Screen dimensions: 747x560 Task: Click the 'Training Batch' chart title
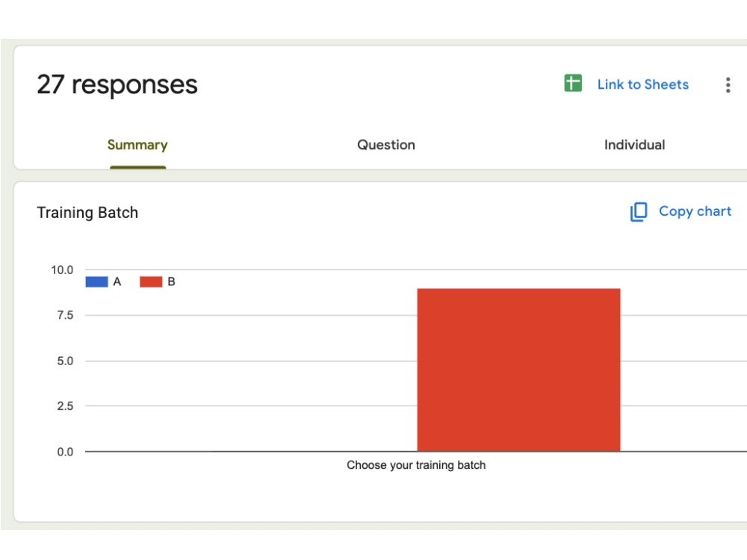[x=87, y=212]
